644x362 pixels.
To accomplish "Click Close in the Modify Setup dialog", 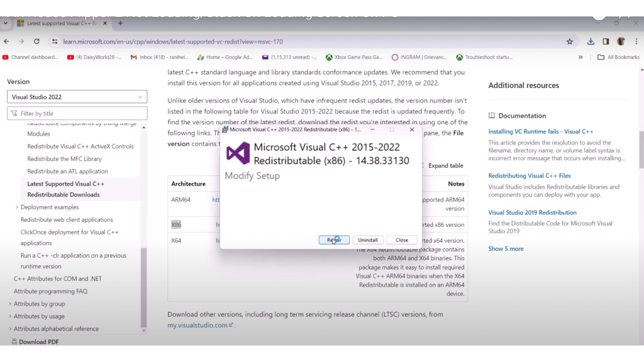I will (402, 240).
